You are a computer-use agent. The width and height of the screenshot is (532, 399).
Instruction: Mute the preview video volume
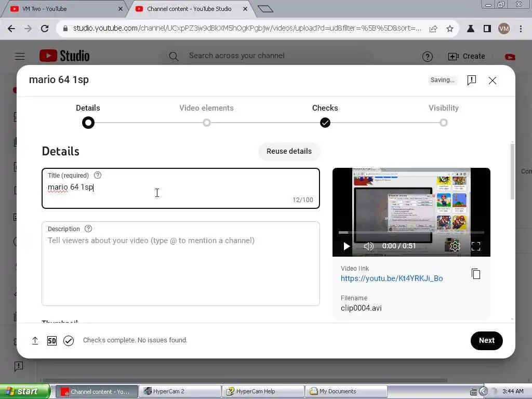pos(368,246)
